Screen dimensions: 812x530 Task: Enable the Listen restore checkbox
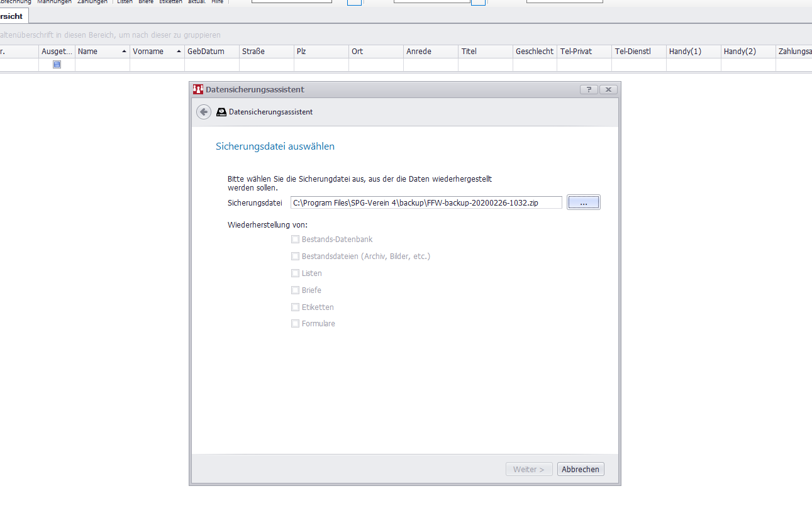[295, 273]
